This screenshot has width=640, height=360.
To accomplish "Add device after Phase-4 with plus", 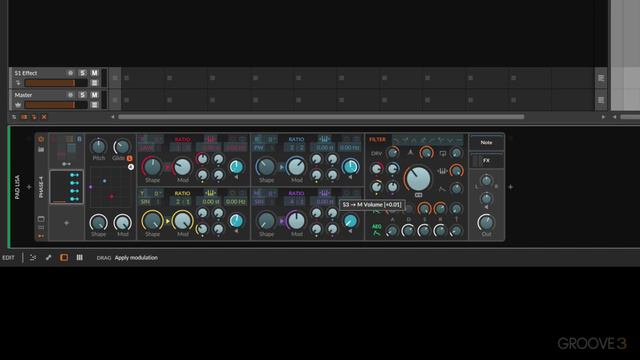I will (x=511, y=187).
